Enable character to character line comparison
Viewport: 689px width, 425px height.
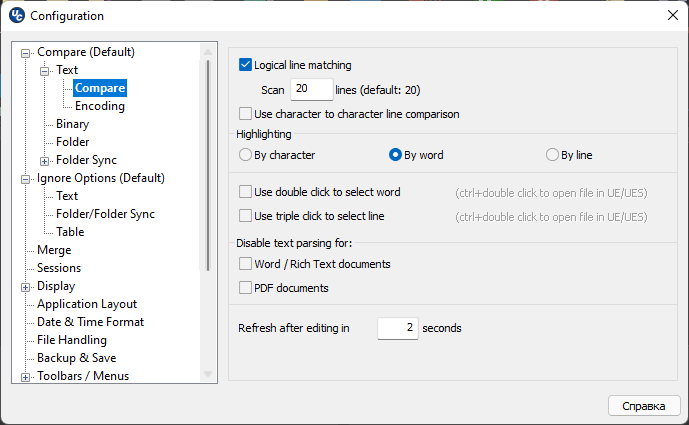[246, 114]
